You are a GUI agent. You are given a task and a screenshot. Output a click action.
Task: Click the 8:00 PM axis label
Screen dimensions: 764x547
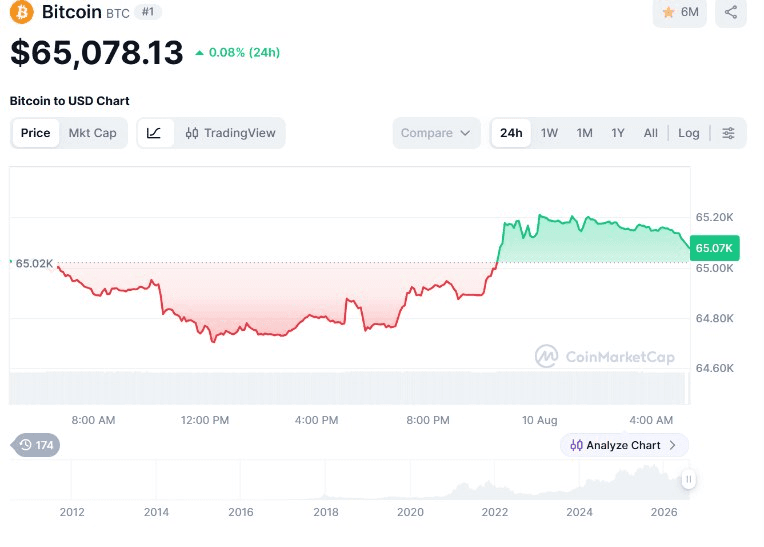coord(428,420)
